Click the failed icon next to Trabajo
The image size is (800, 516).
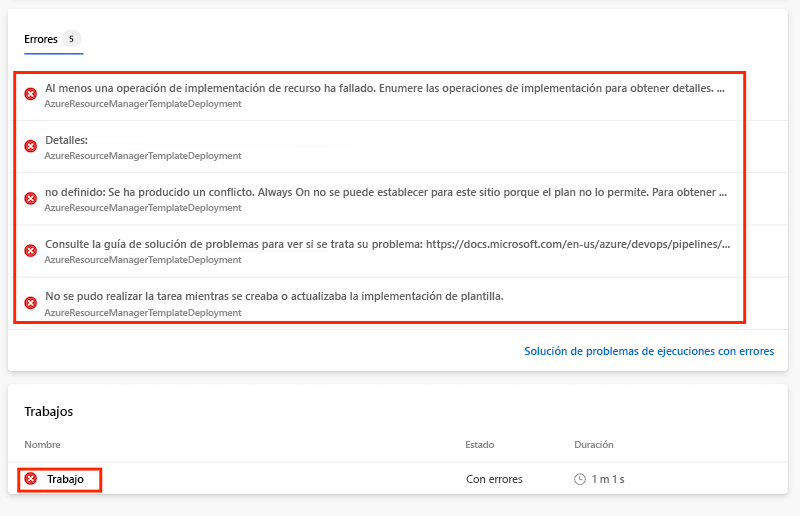click(x=31, y=478)
